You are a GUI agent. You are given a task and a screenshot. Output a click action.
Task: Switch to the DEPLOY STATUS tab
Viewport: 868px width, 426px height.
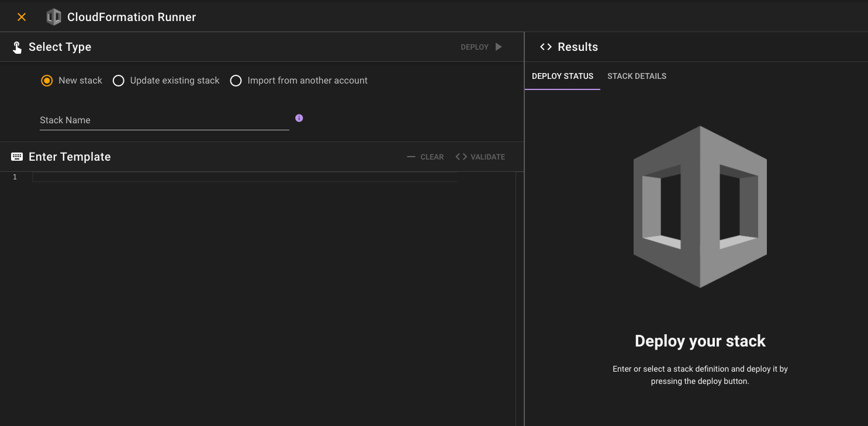(562, 76)
